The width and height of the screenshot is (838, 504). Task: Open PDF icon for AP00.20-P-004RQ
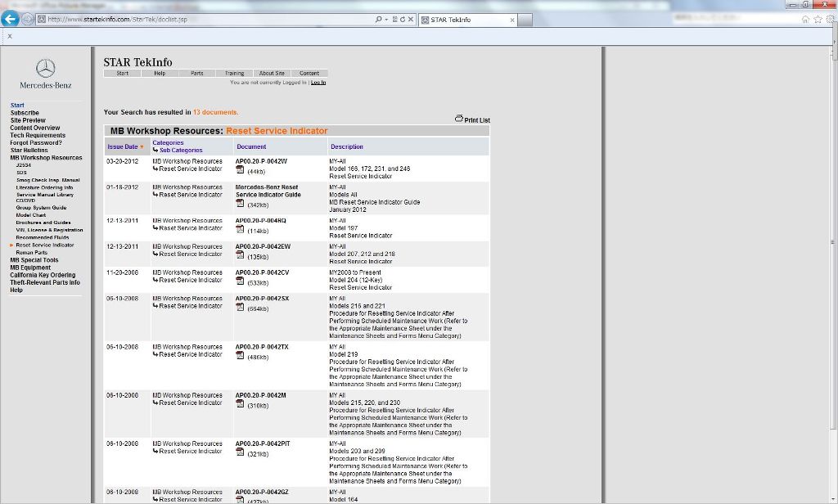pyautogui.click(x=240, y=229)
